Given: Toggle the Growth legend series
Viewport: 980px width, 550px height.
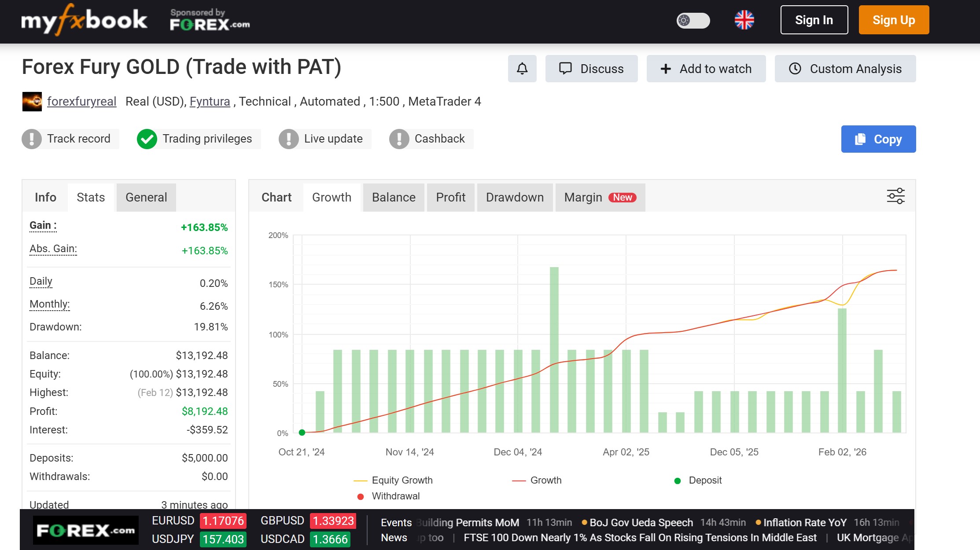Looking at the screenshot, I should click(537, 480).
